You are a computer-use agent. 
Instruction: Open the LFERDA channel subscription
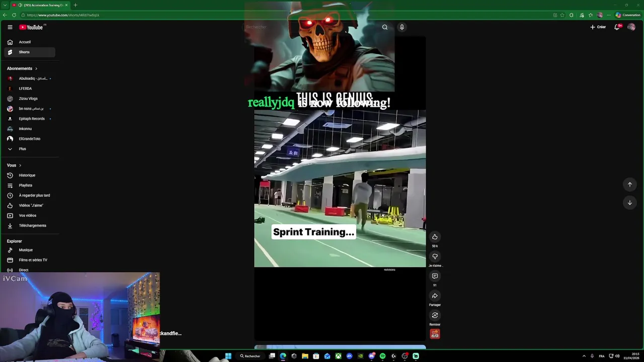[x=30, y=88]
